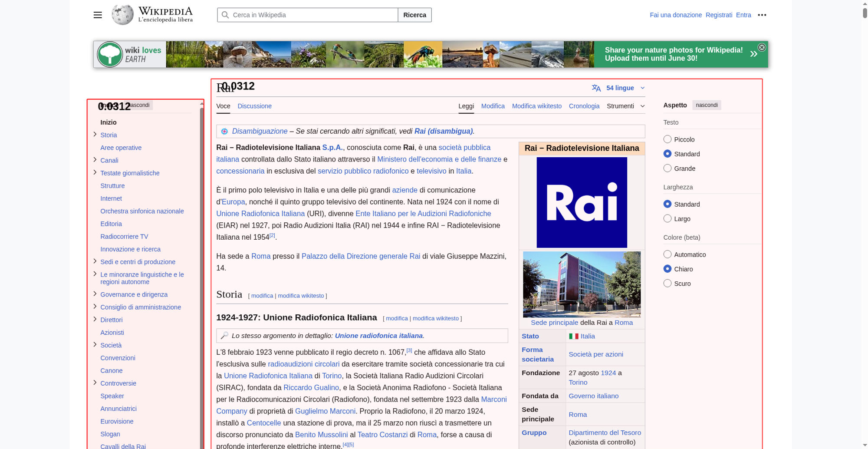
Task: Expand Testate giornalistiche in contents
Action: (95, 172)
